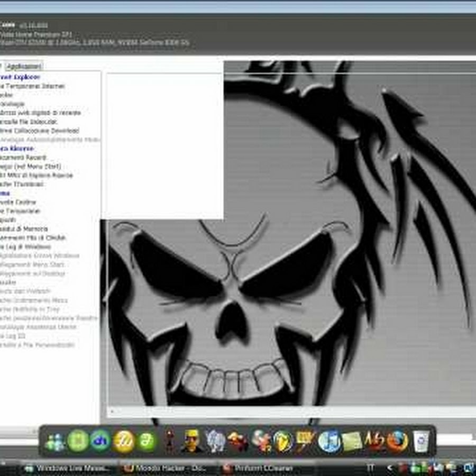Image resolution: width=476 pixels, height=476 pixels.
Task: Select the 'Appunti' row
Action: 8,220
